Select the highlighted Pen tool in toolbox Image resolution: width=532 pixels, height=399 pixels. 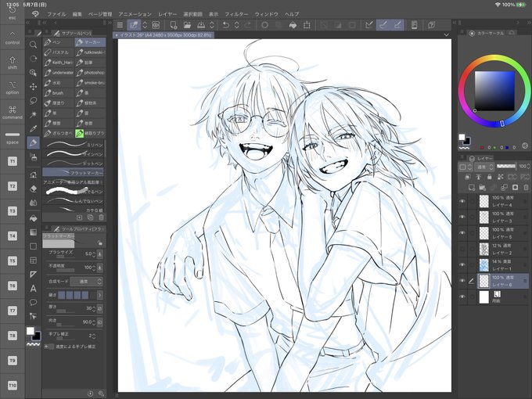click(33, 143)
